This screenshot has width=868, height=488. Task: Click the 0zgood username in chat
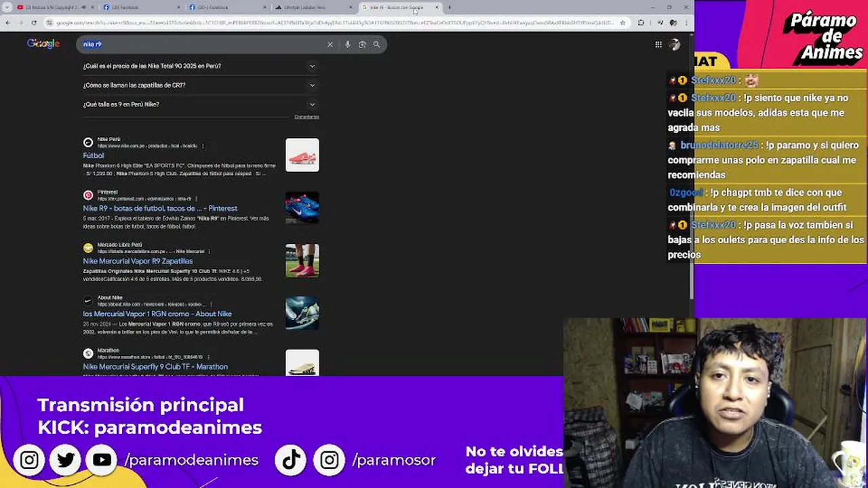(686, 193)
